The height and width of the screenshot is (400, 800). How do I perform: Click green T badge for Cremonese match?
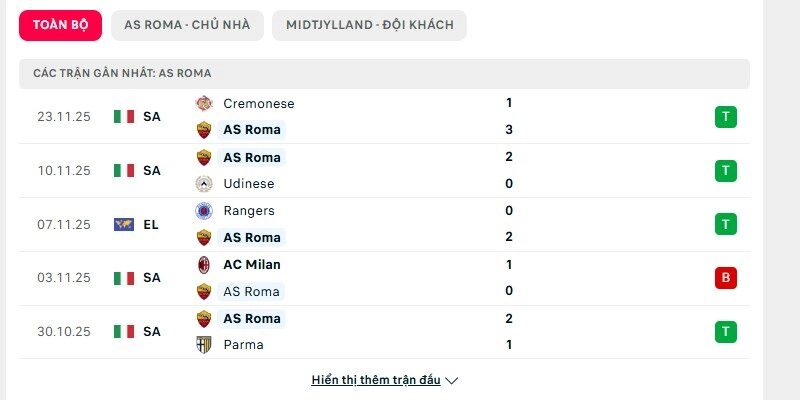pos(726,117)
